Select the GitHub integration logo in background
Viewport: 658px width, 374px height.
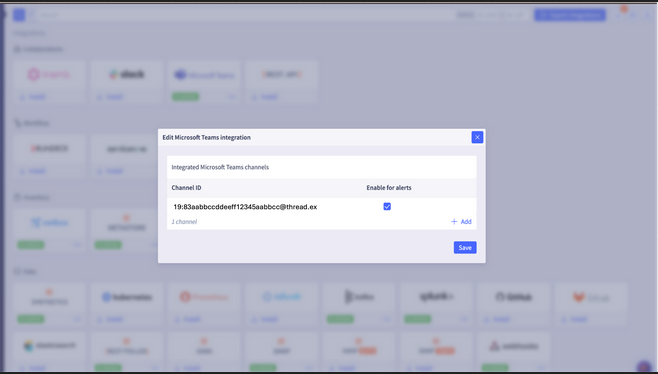point(513,297)
